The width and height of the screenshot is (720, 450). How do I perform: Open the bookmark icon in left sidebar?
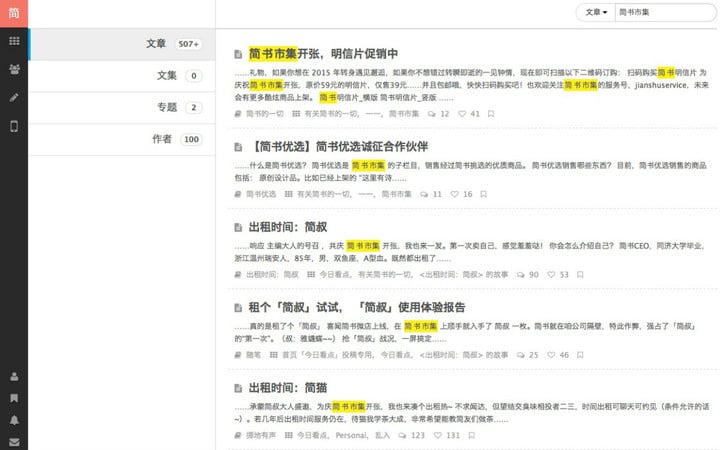14,398
